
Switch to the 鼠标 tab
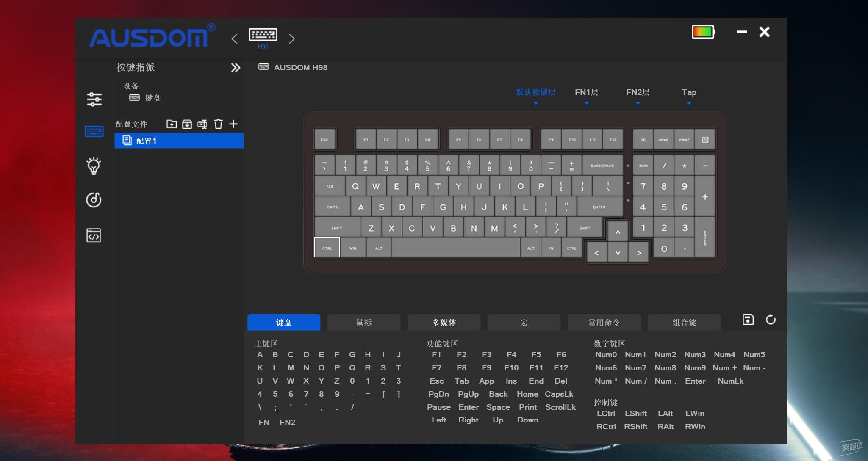point(364,322)
